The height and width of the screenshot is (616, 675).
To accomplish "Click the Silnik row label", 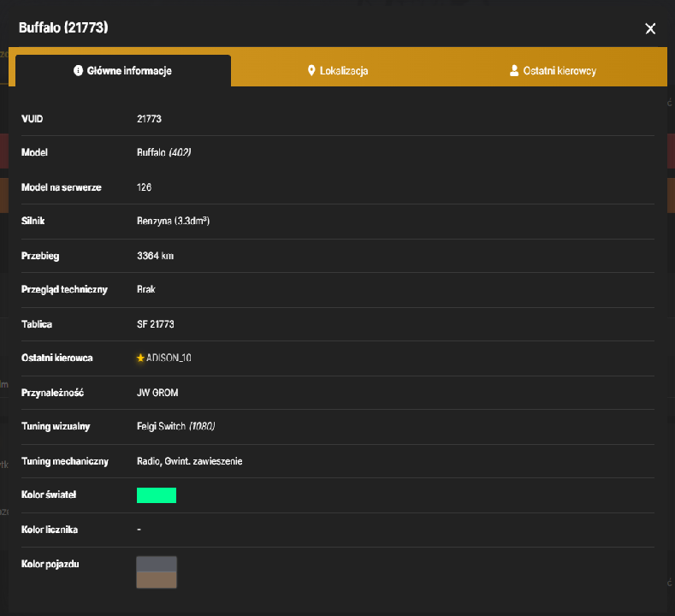I will tap(33, 221).
